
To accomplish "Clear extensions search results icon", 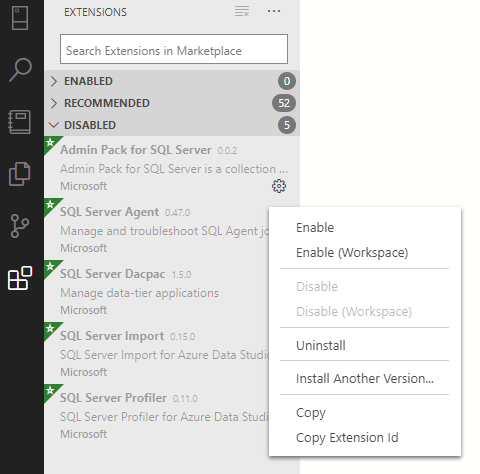I will (x=242, y=12).
